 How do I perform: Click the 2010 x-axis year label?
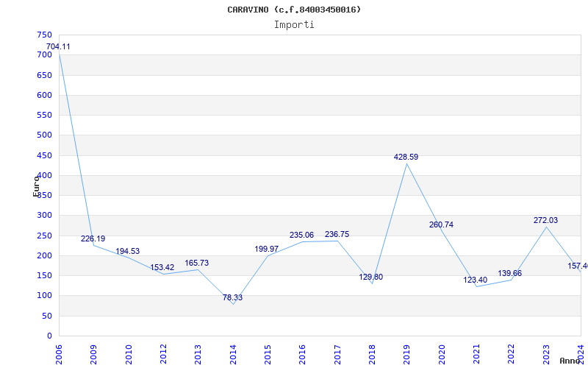128,355
